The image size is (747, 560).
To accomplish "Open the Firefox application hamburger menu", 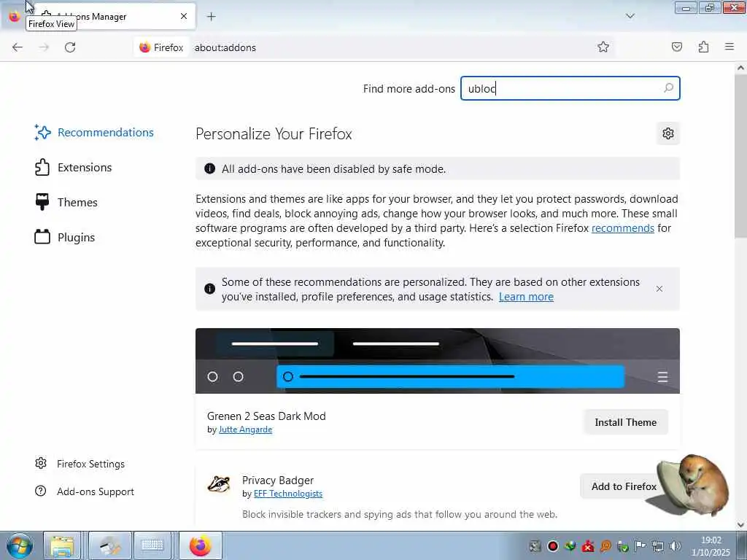I will pos(729,47).
